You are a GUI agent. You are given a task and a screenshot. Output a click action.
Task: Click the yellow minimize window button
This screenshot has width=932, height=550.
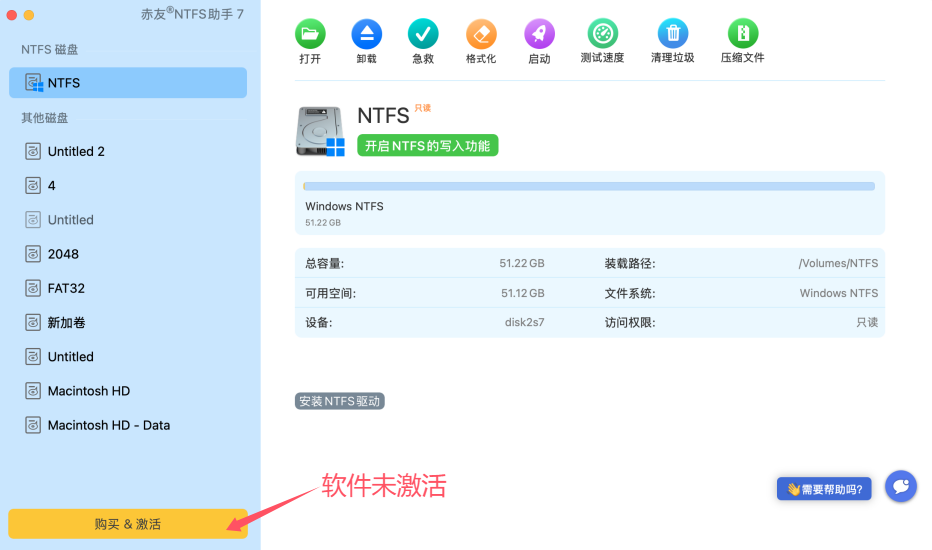pos(29,15)
